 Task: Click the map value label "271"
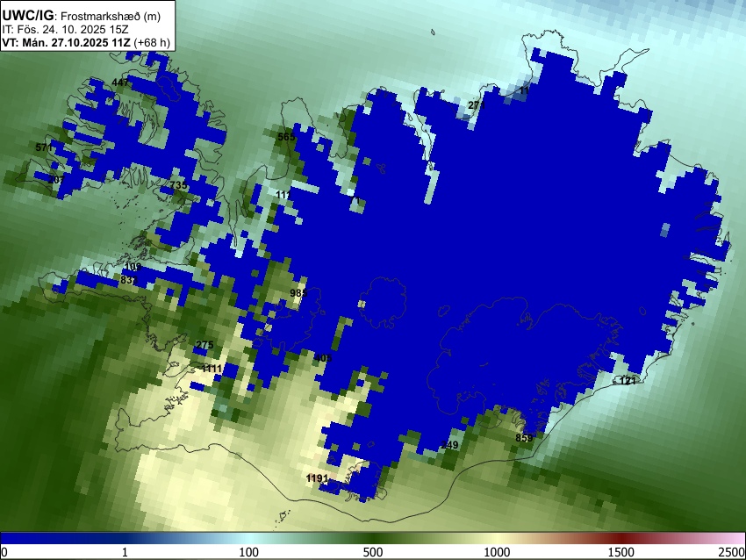477,105
